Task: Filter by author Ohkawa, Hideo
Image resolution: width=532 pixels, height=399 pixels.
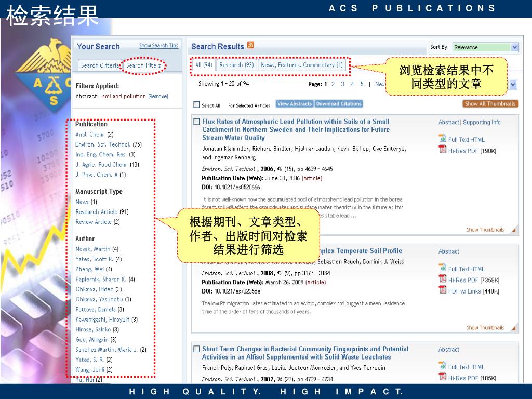Action: point(95,289)
